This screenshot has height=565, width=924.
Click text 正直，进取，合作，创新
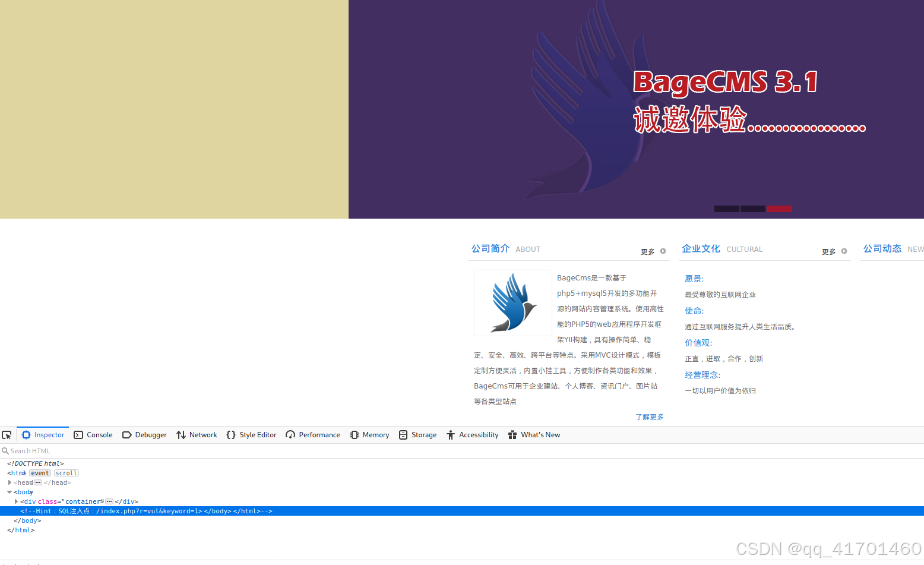click(x=724, y=359)
